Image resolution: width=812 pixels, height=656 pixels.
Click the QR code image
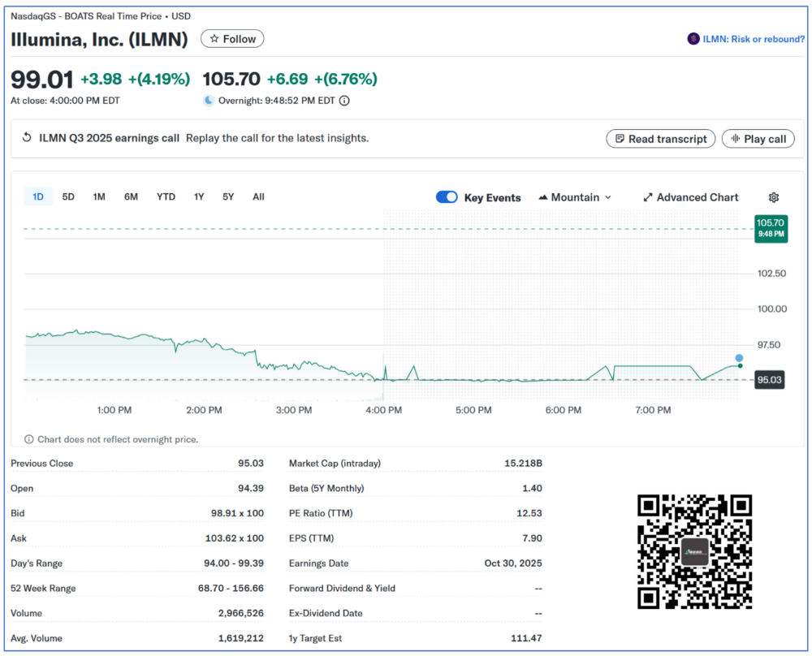click(694, 552)
